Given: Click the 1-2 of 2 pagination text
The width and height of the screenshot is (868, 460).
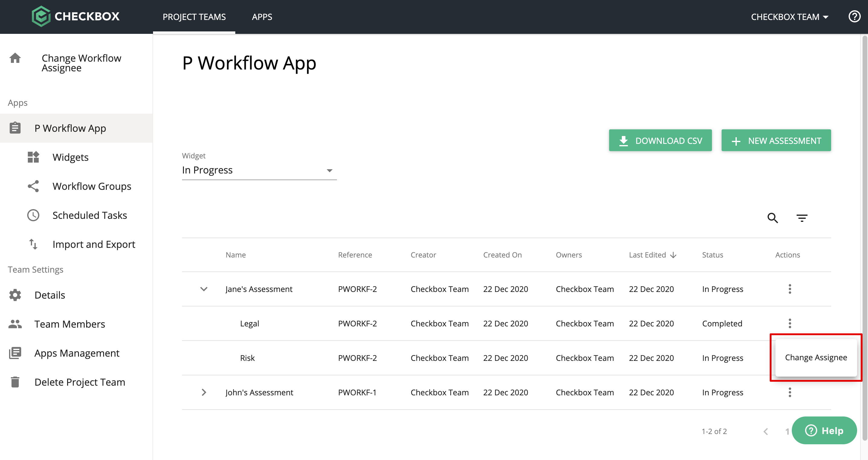Looking at the screenshot, I should pyautogui.click(x=714, y=431).
